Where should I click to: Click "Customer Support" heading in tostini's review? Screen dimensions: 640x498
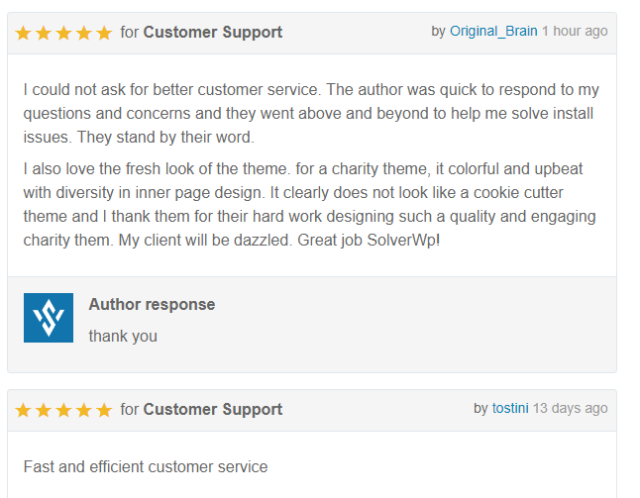[213, 409]
